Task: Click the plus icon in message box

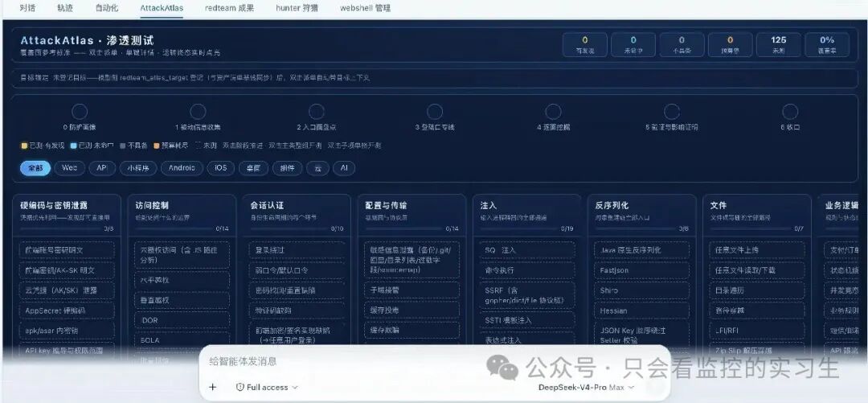Action: click(x=212, y=387)
